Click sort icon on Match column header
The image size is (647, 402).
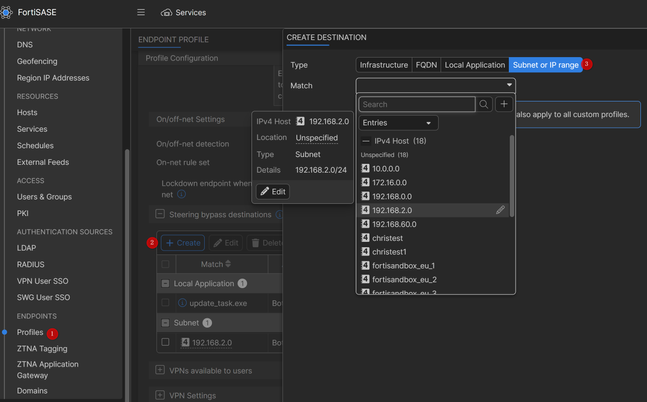(229, 264)
